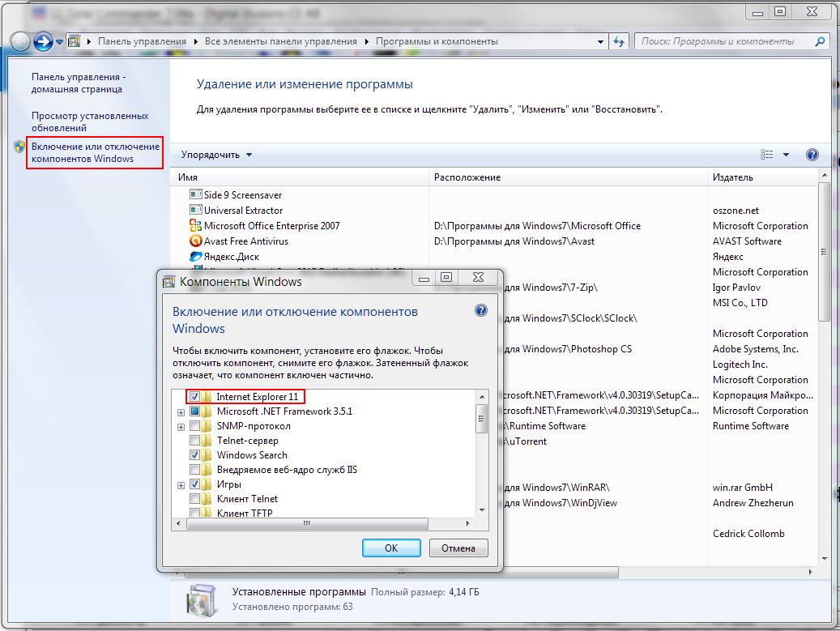This screenshot has height=631, width=840.
Task: Open Просмотр установленных обновлений link
Action: [89, 122]
